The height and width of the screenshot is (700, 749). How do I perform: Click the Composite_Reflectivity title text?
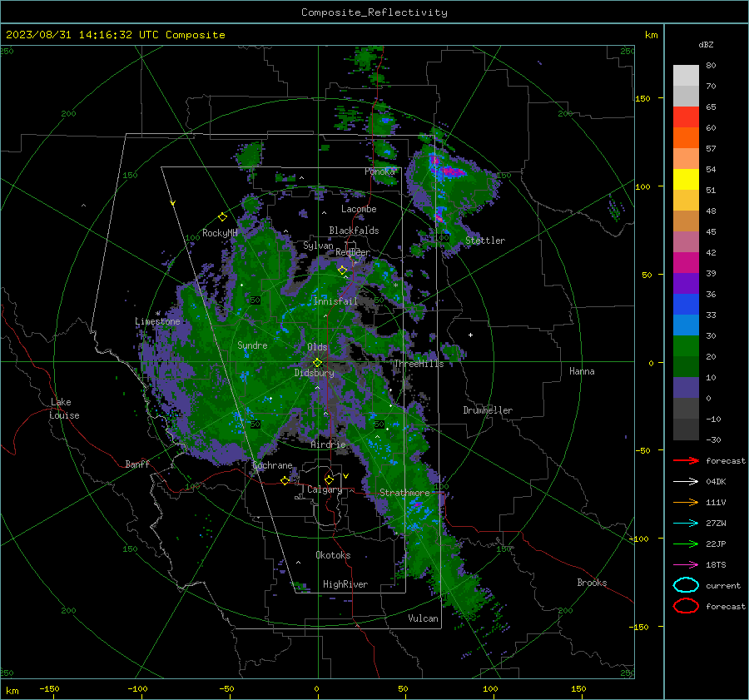(374, 12)
